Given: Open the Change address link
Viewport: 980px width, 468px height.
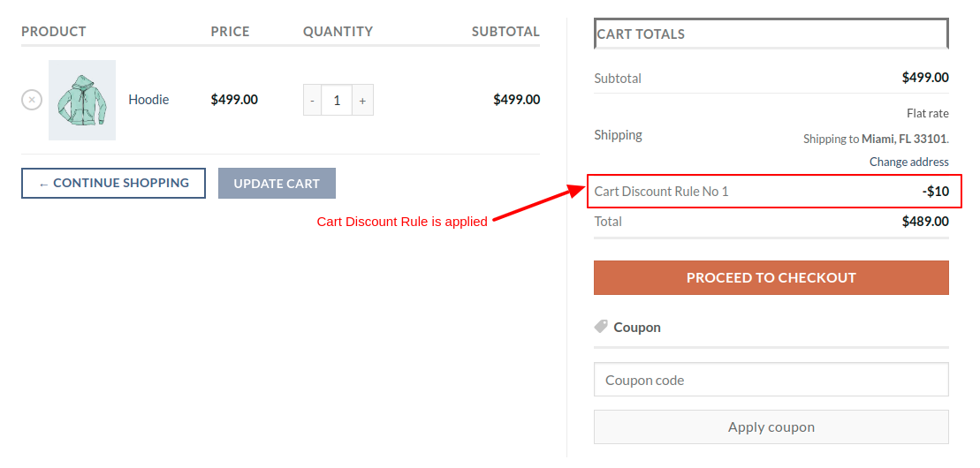Looking at the screenshot, I should pos(908,162).
